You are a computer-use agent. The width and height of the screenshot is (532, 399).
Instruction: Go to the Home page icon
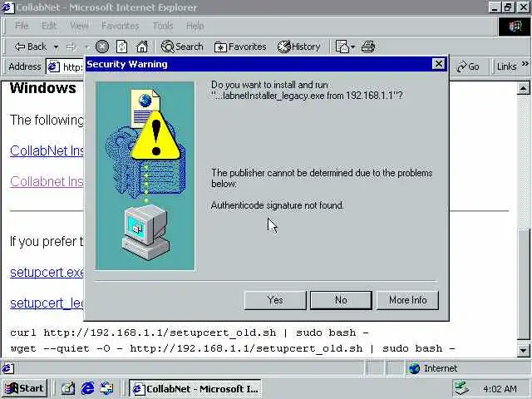point(142,47)
